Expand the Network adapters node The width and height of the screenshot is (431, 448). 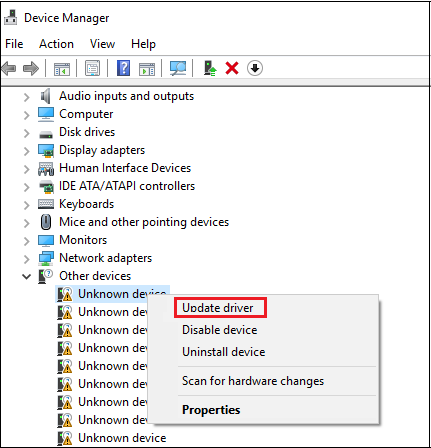point(27,259)
